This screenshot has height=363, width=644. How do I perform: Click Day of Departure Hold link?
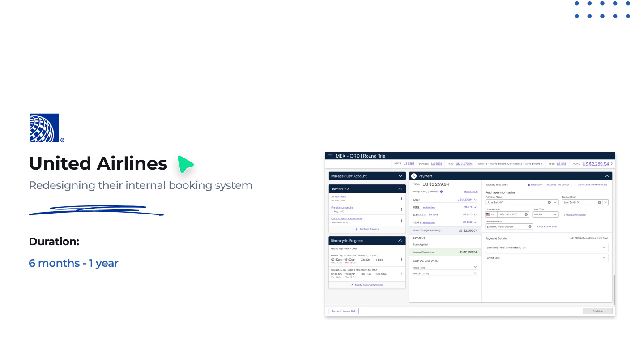coord(592,184)
